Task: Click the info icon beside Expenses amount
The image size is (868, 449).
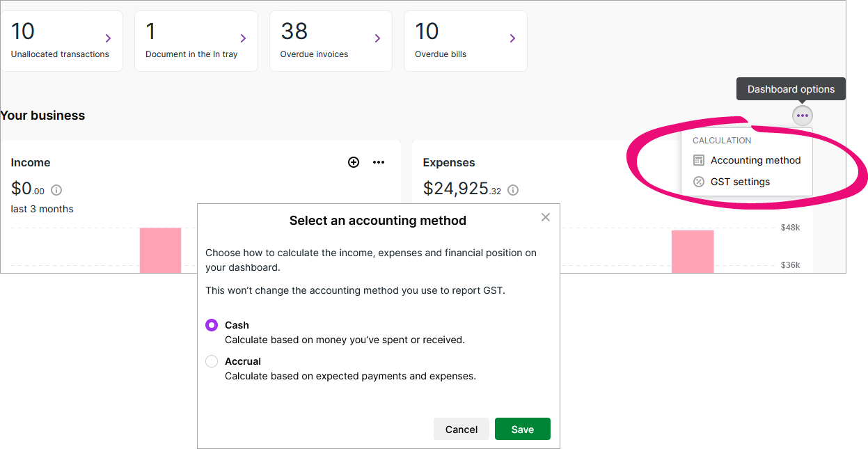Action: click(x=513, y=190)
